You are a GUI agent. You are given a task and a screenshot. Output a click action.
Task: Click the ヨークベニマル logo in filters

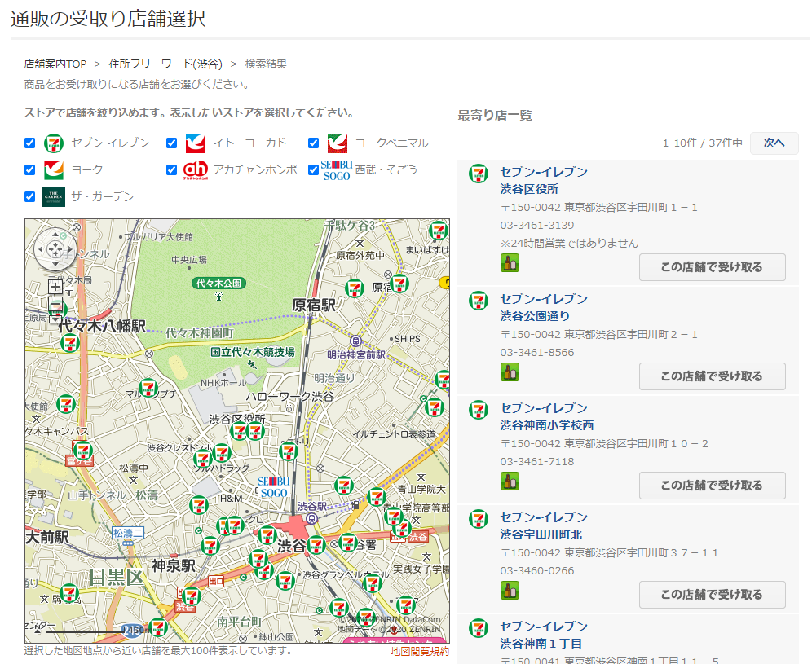tap(338, 143)
